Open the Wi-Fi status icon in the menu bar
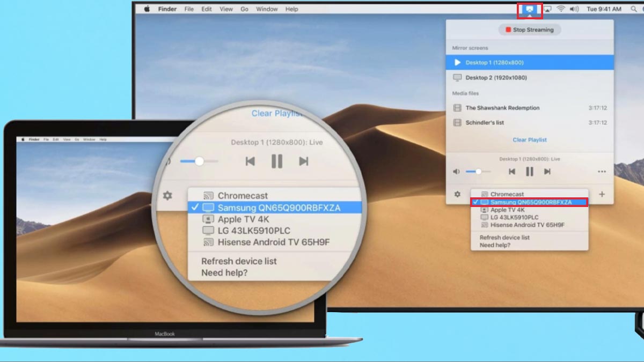The height and width of the screenshot is (362, 644). pos(561,9)
